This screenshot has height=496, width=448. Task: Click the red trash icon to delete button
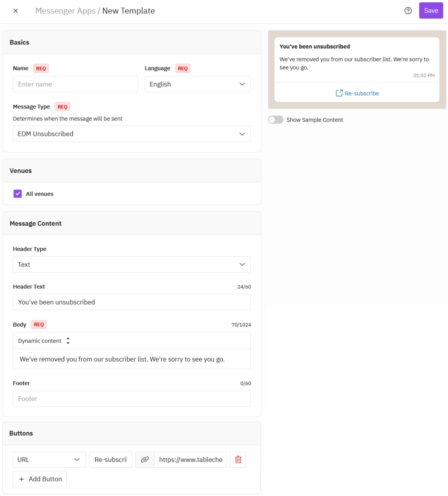tap(238, 460)
